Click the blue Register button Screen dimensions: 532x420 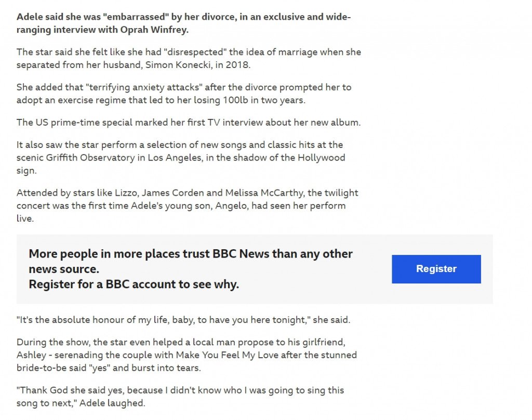point(436,269)
